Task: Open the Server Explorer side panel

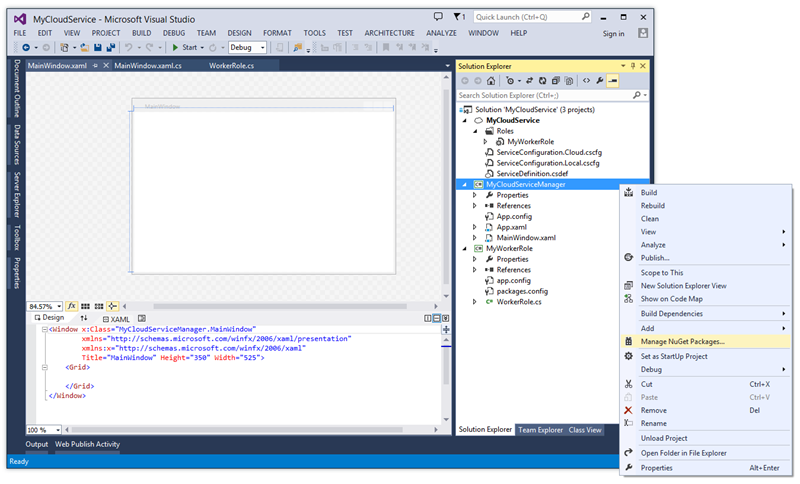Action: click(17, 194)
